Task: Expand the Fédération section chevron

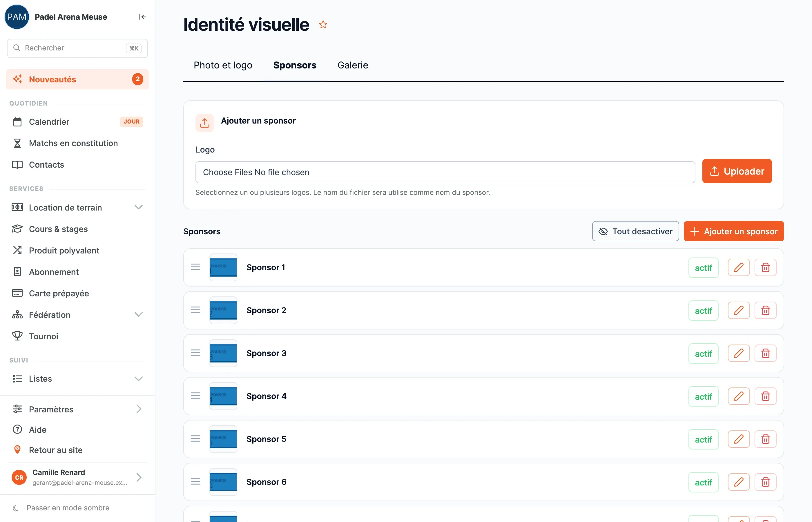Action: (138, 315)
